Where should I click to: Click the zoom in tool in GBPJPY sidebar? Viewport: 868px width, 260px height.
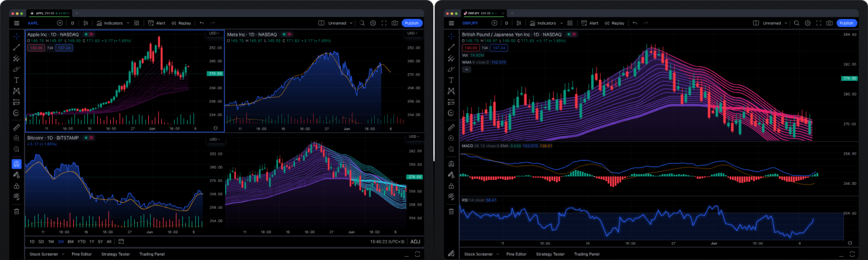click(x=451, y=138)
